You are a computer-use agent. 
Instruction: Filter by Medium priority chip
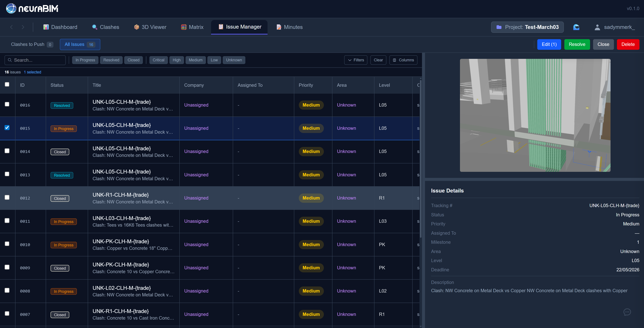[x=195, y=60]
